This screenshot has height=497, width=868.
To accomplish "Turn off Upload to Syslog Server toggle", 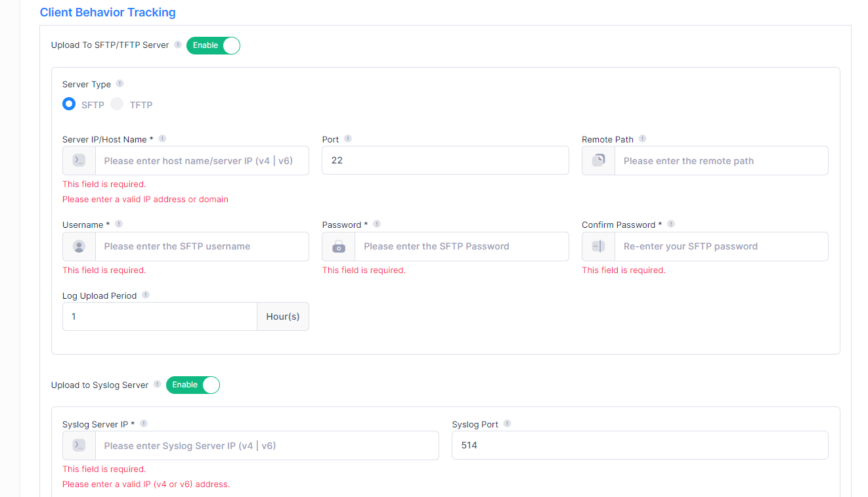I will click(x=193, y=385).
